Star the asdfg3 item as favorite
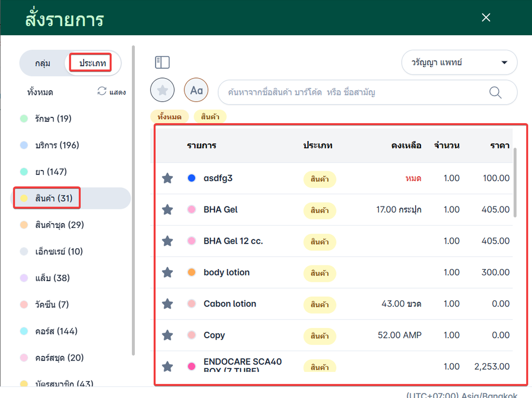Viewport: 532px width, 398px height. pyautogui.click(x=168, y=178)
